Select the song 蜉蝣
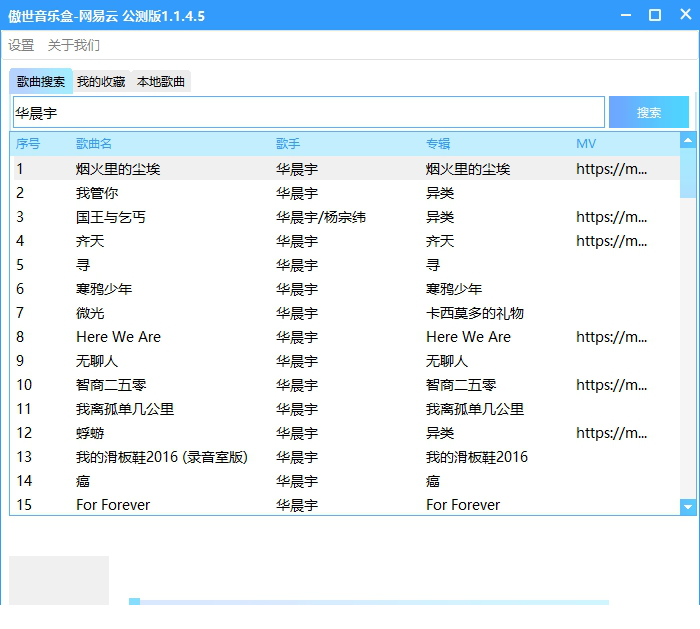Viewport: 700px width, 629px height. pyautogui.click(x=90, y=433)
